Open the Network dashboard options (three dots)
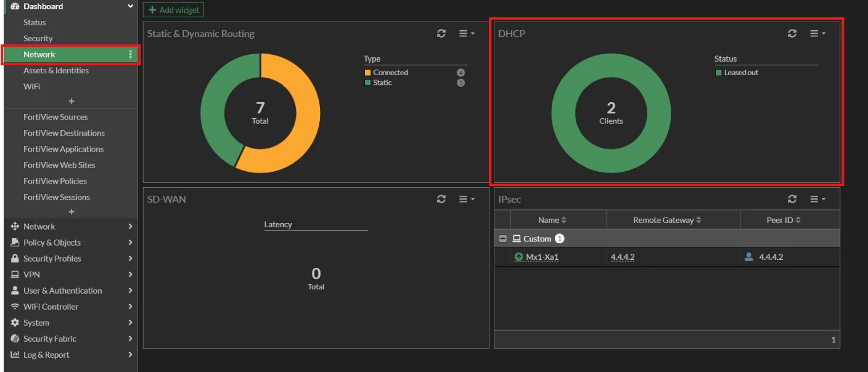Screen dimensions: 868x372 click(130, 55)
